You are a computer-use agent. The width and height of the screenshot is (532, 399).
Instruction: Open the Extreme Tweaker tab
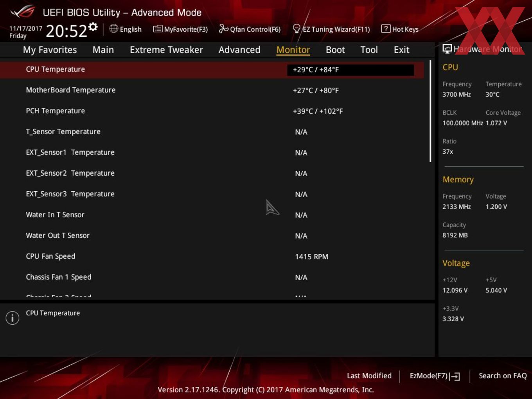pyautogui.click(x=166, y=50)
